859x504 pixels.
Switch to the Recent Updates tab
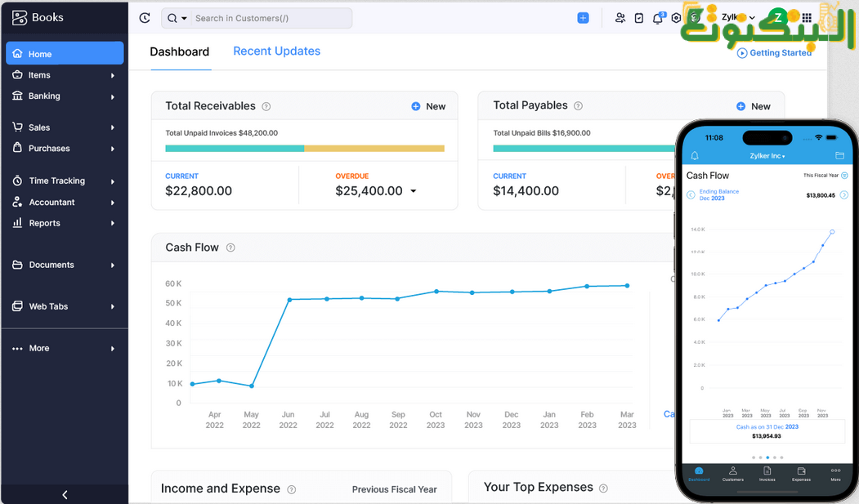276,51
